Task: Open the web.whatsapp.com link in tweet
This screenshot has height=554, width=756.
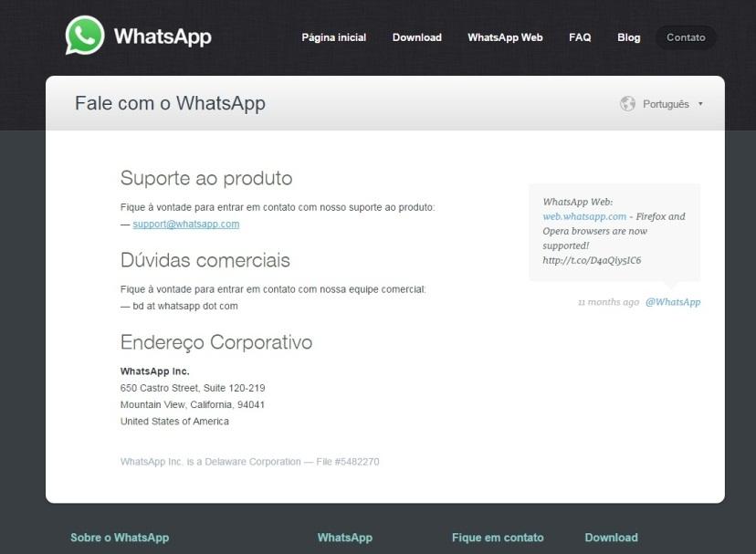Action: click(584, 216)
